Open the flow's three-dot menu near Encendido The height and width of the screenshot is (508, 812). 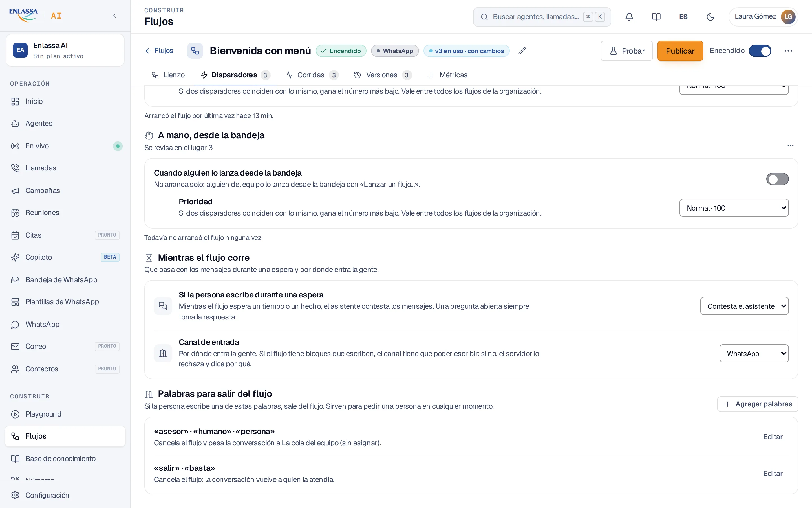(x=788, y=51)
